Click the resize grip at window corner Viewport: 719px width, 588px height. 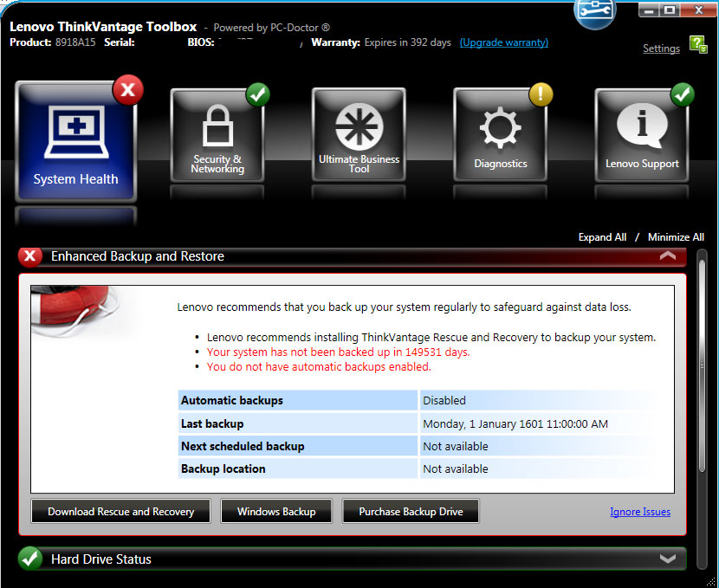click(x=711, y=582)
